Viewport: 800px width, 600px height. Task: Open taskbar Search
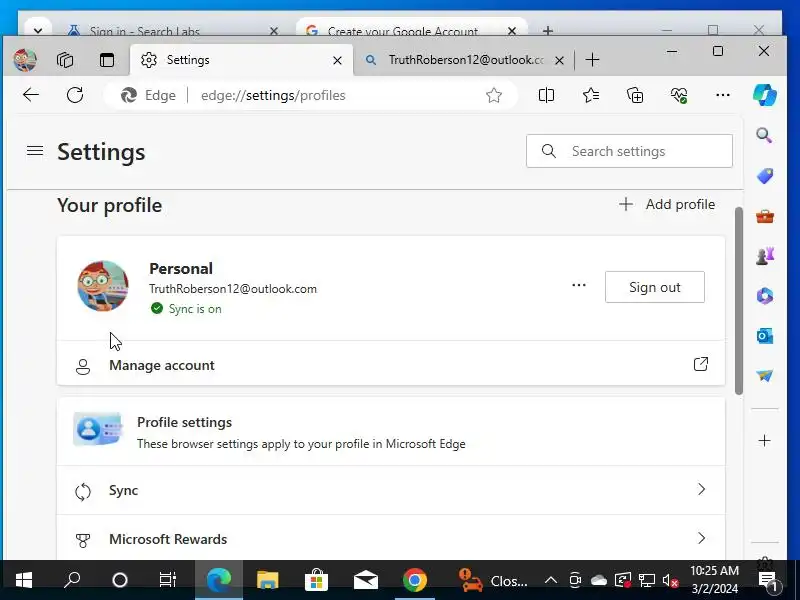72,580
